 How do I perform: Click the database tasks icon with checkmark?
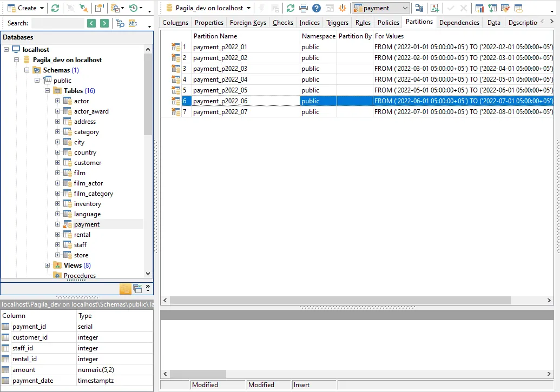pos(115,8)
